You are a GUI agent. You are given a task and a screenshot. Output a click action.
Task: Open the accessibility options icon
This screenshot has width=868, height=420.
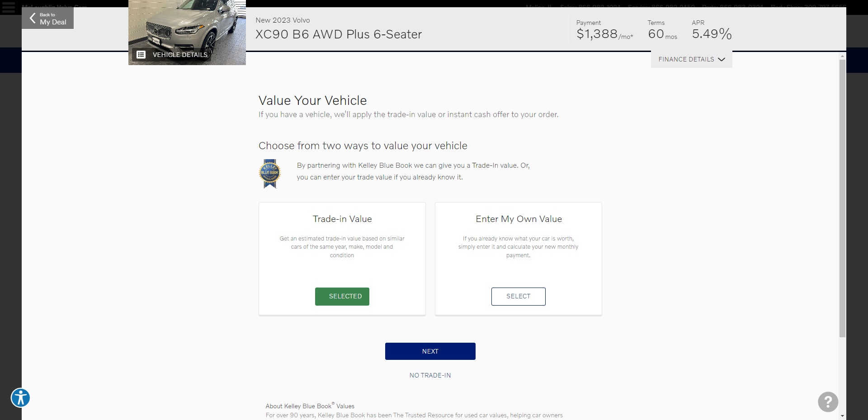(20, 398)
